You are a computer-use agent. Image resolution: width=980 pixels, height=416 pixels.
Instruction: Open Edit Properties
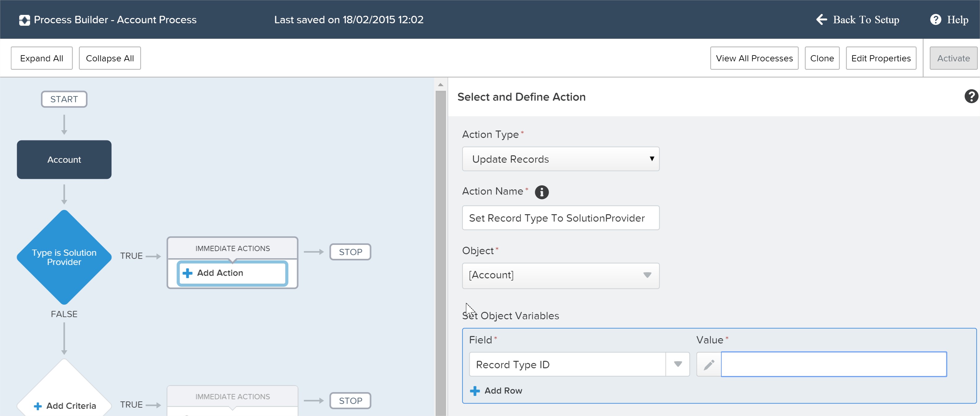[x=881, y=58]
